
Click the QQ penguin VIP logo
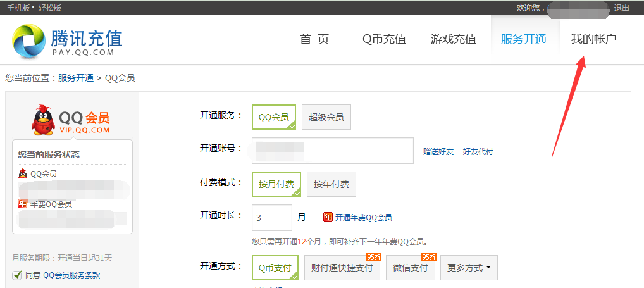coord(43,120)
